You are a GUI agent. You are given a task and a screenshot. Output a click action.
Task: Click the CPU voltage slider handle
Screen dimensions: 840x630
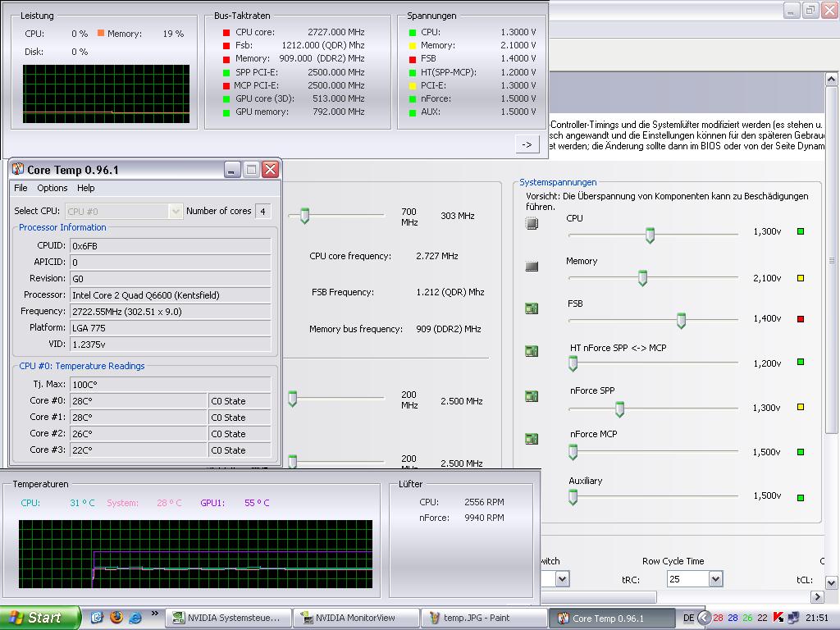tap(650, 235)
